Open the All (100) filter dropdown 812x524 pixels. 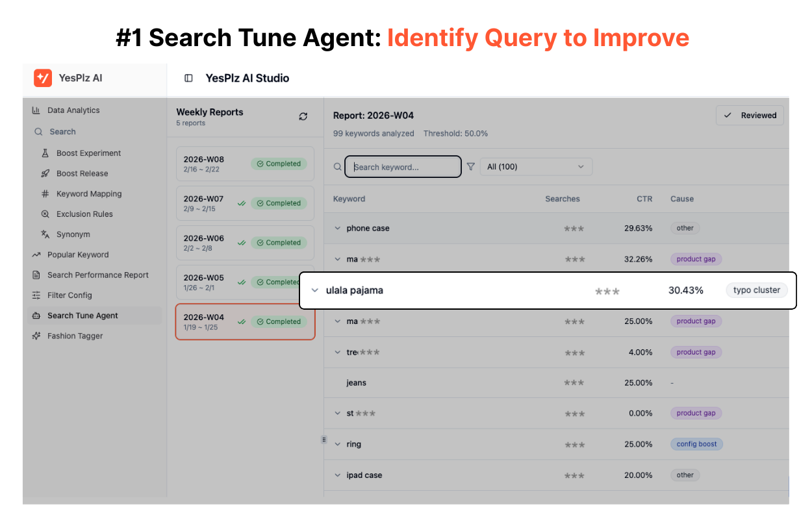pyautogui.click(x=536, y=167)
